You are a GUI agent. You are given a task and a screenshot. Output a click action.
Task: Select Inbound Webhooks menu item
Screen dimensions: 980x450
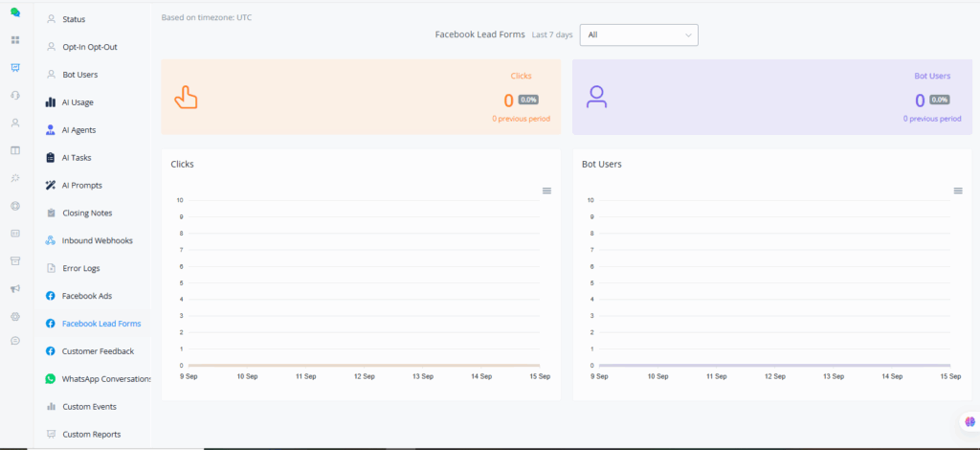pos(96,240)
